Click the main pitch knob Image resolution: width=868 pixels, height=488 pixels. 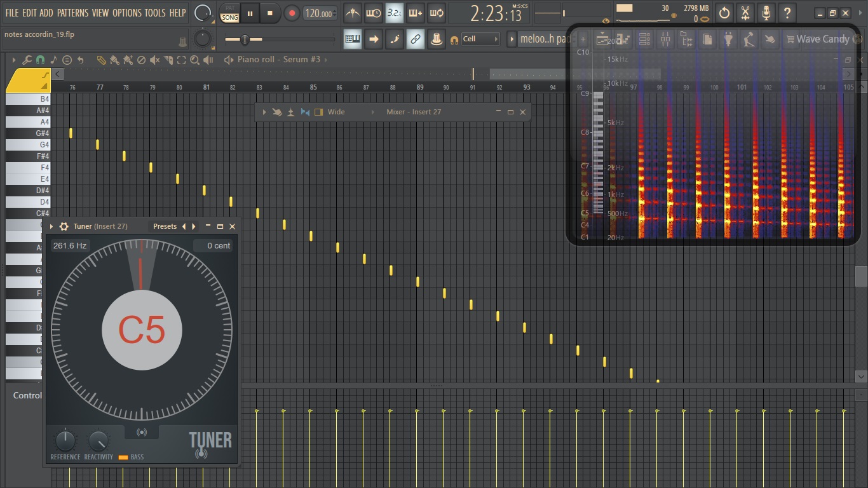point(202,39)
